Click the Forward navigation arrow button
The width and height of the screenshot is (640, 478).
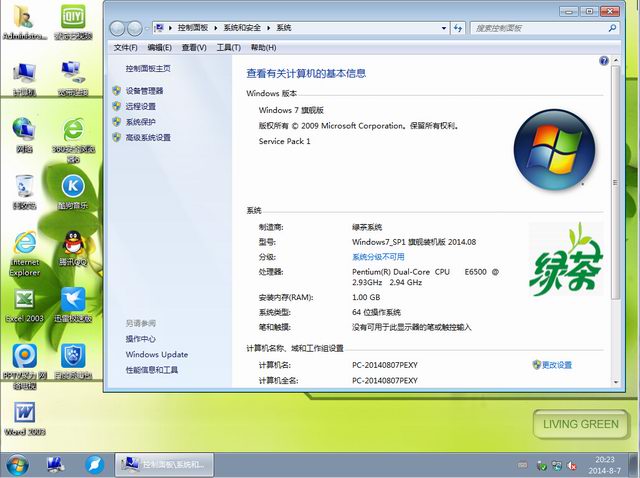tap(134, 28)
